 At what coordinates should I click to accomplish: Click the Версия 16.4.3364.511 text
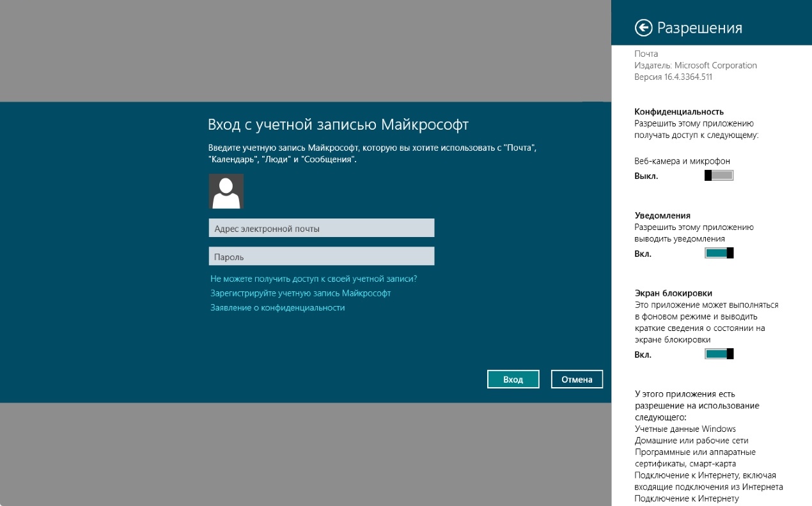[x=673, y=77]
